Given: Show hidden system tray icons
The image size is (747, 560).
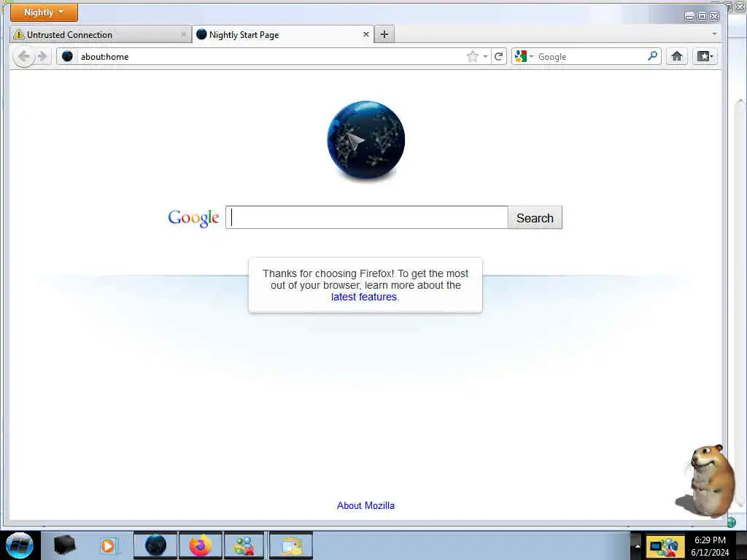Looking at the screenshot, I should [638, 545].
